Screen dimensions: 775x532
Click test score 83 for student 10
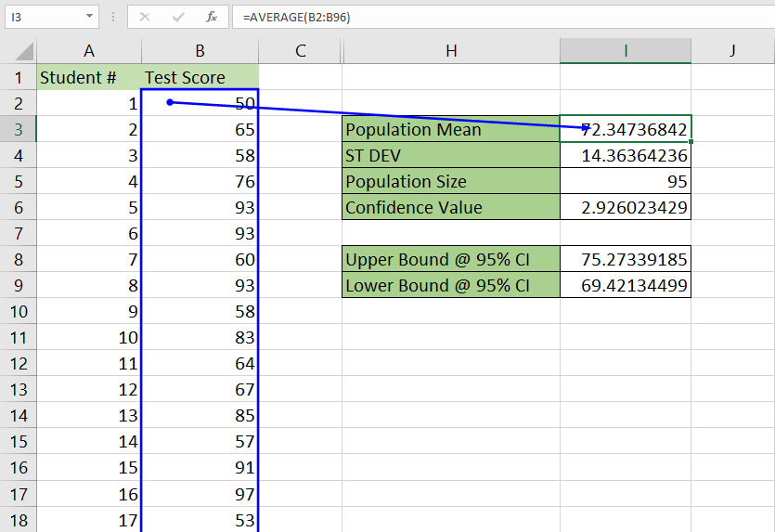pyautogui.click(x=200, y=337)
